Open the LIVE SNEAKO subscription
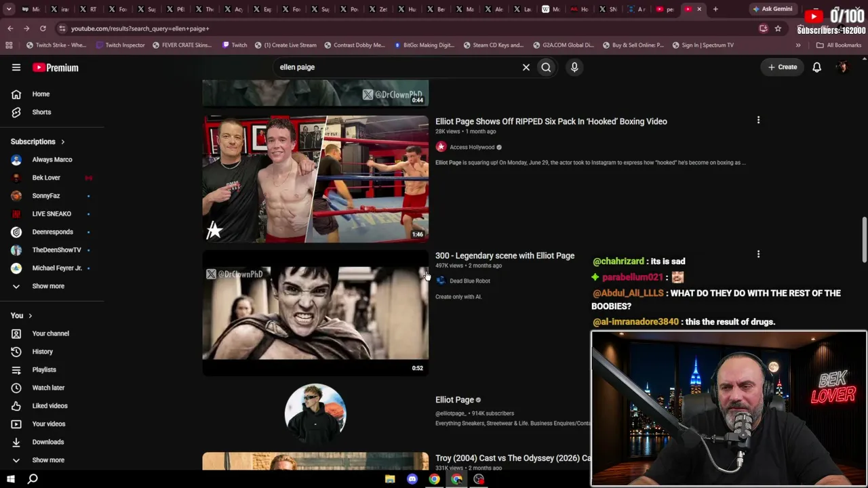 pos(52,214)
